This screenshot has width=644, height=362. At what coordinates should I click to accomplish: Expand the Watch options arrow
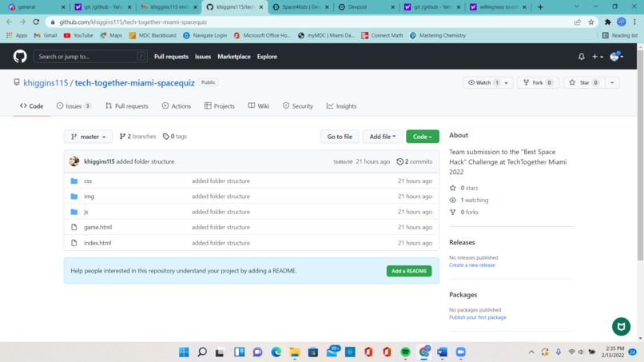507,82
